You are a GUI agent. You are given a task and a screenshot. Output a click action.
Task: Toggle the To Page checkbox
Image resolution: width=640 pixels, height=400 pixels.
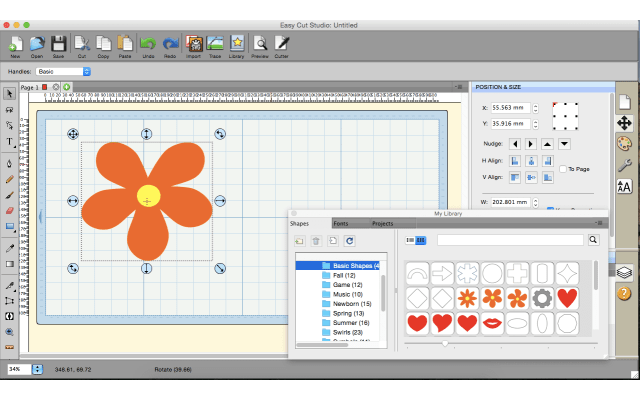pos(562,169)
